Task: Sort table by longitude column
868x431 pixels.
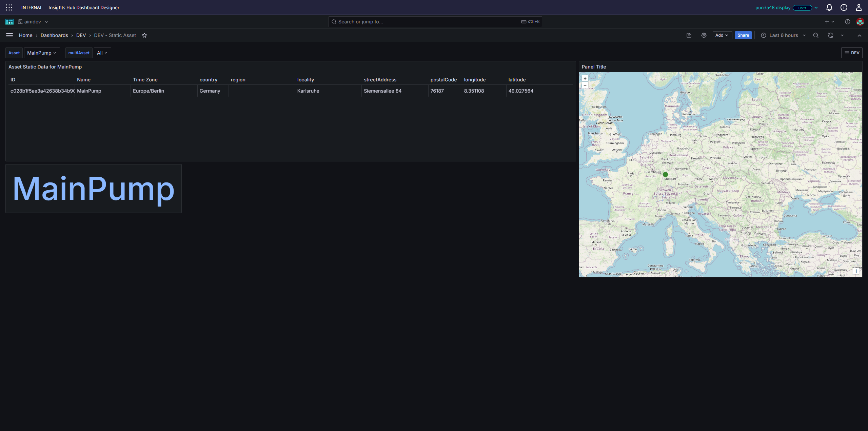Action: coord(475,80)
